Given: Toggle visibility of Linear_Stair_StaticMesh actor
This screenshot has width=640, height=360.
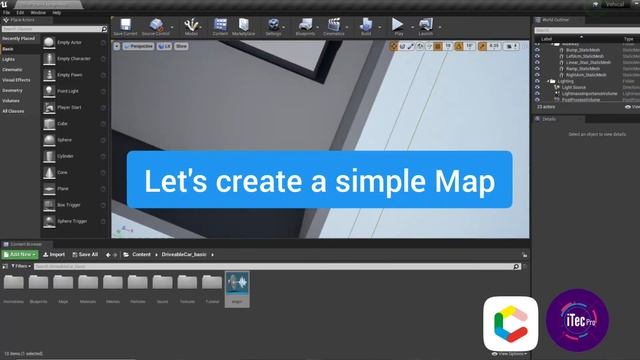Looking at the screenshot, I should pyautogui.click(x=537, y=62).
